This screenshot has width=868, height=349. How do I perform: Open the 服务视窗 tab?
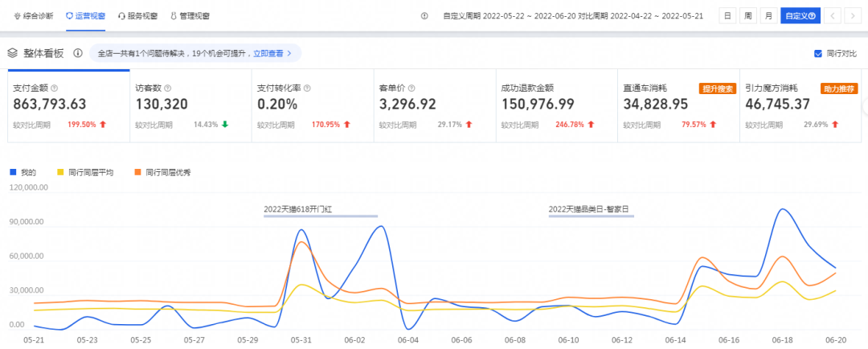[x=137, y=15]
